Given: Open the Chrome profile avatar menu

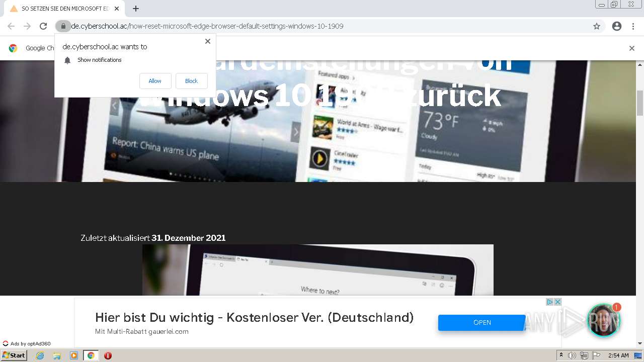Looking at the screenshot, I should pyautogui.click(x=617, y=26).
